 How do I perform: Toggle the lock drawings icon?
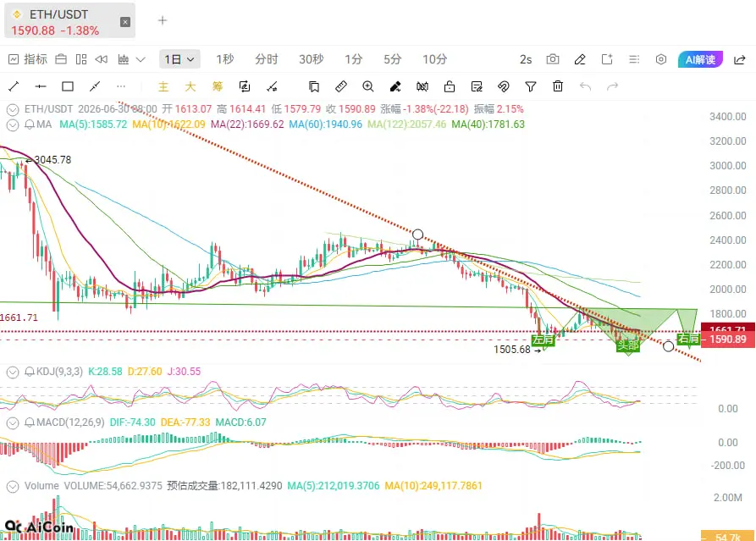tap(450, 86)
